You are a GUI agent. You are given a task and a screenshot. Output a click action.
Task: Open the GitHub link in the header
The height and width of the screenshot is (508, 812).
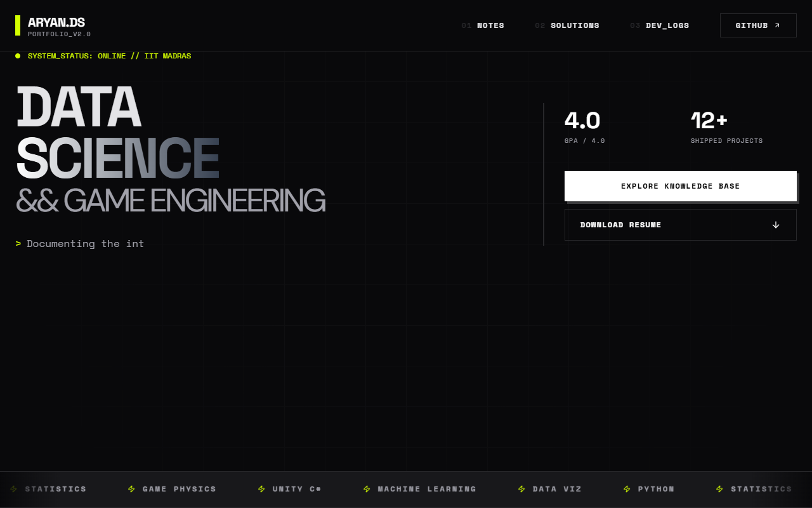(752, 25)
